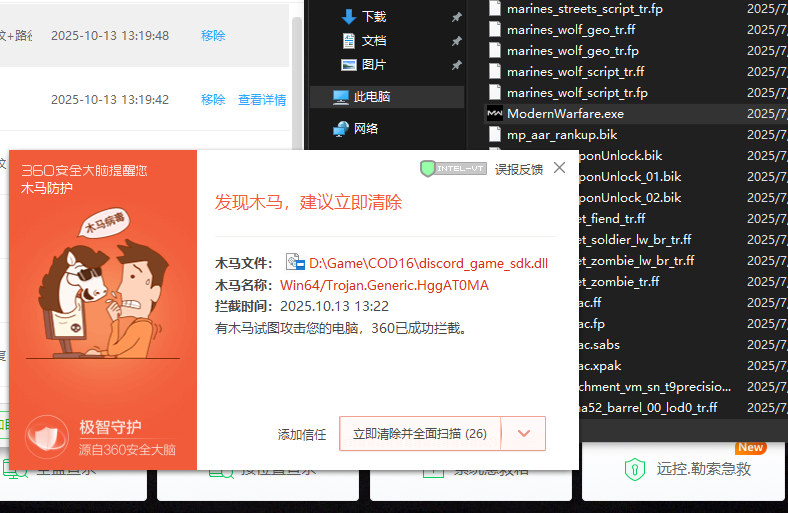Click the Network icon in Explorer sidebar

(x=341, y=129)
